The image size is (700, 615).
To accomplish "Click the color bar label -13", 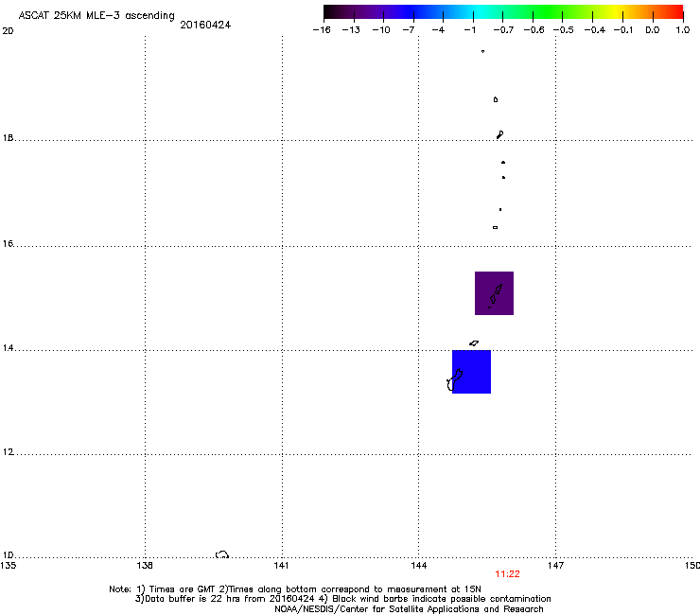I will point(351,30).
